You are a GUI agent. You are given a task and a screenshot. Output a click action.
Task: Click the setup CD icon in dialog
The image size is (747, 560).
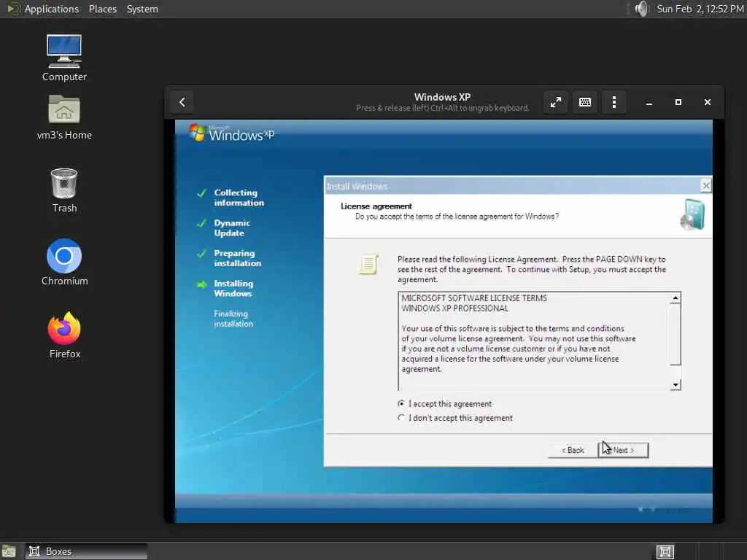click(x=692, y=215)
